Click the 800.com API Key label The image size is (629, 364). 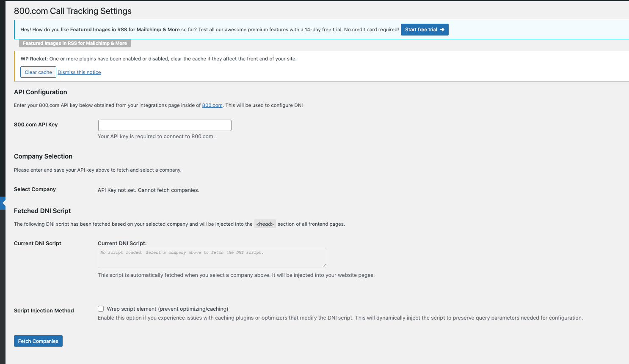(x=36, y=125)
